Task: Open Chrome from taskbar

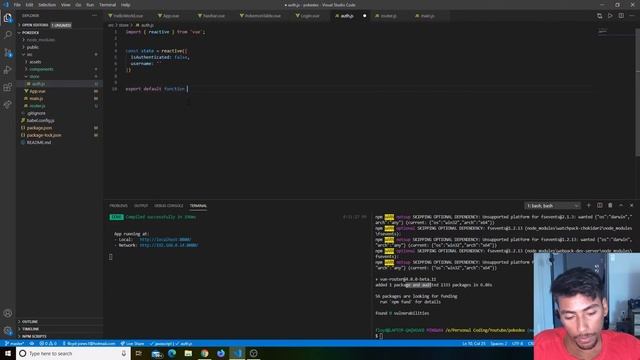Action: pyautogui.click(x=204, y=353)
